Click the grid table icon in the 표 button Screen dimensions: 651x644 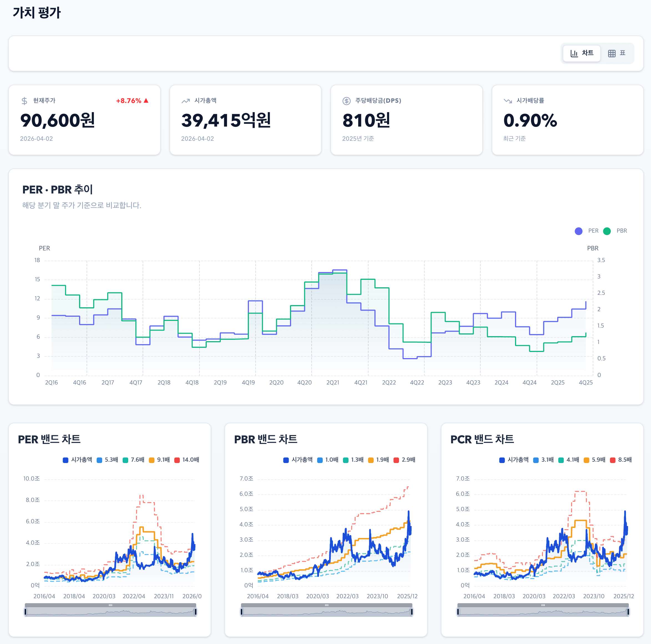pos(612,53)
